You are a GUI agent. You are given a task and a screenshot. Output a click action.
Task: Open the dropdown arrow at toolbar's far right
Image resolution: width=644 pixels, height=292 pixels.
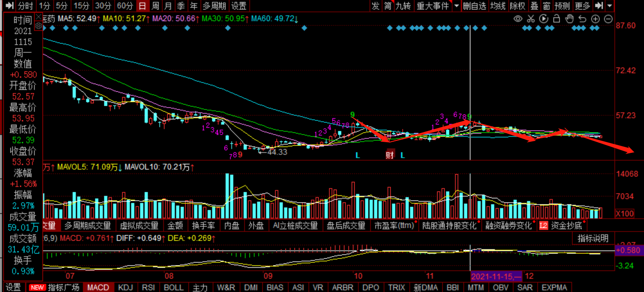[x=610, y=6]
